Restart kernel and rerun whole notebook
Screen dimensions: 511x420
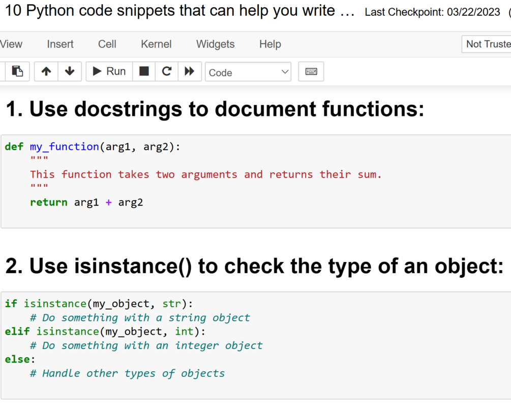pos(189,72)
